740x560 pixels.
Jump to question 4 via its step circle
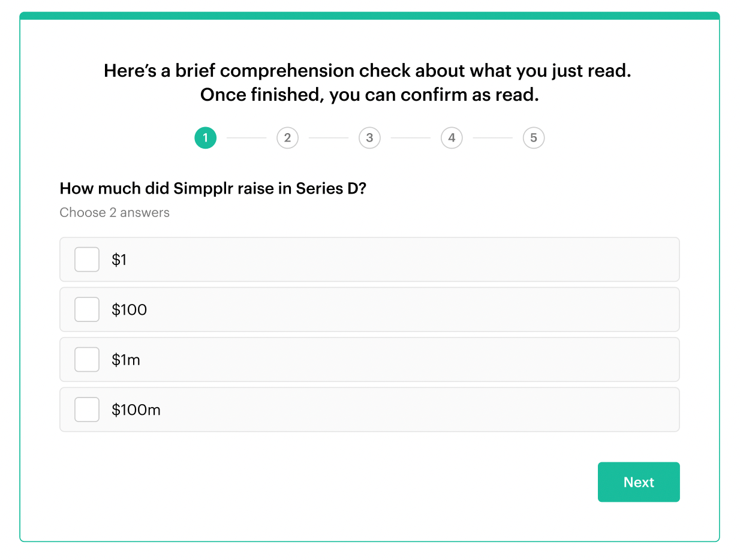[452, 137]
